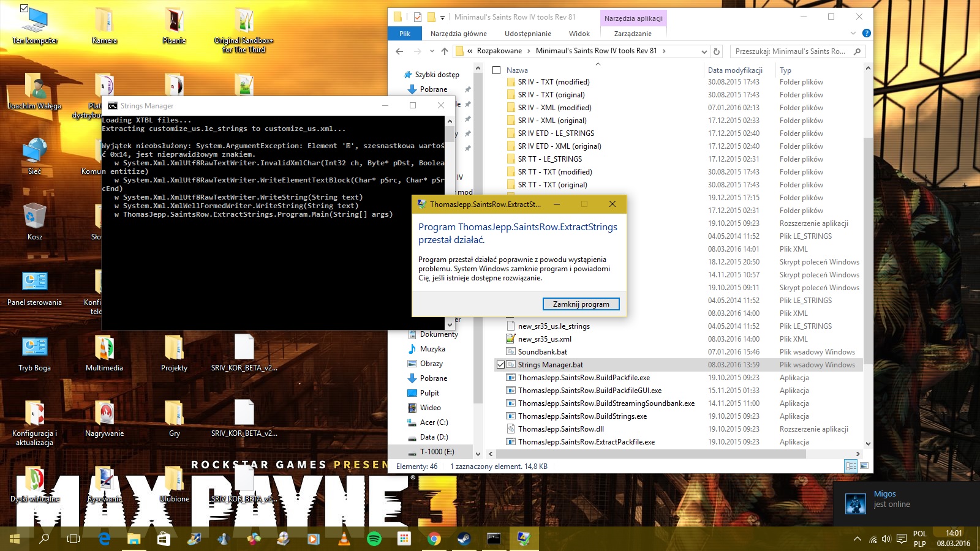Image resolution: width=980 pixels, height=551 pixels.
Task: Open VLC media player from the taskbar
Action: tap(344, 539)
